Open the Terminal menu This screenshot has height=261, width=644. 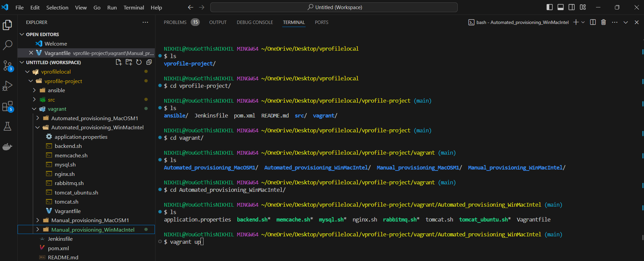134,7
